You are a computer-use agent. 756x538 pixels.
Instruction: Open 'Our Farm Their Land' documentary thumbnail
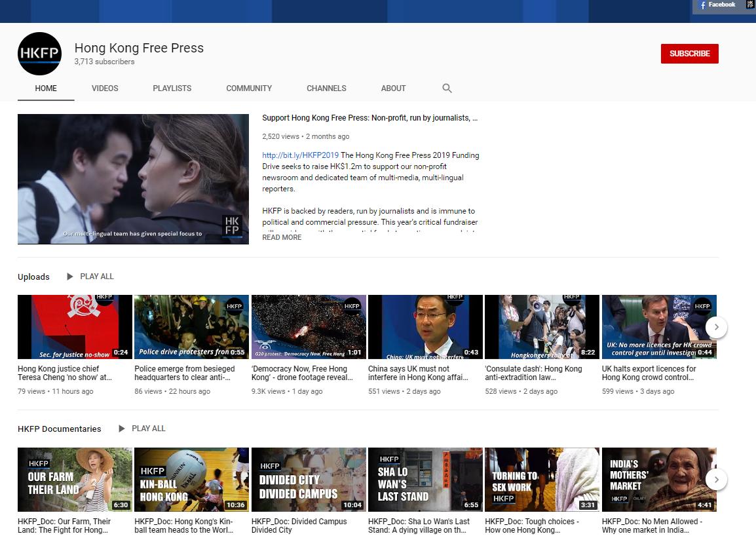point(75,480)
